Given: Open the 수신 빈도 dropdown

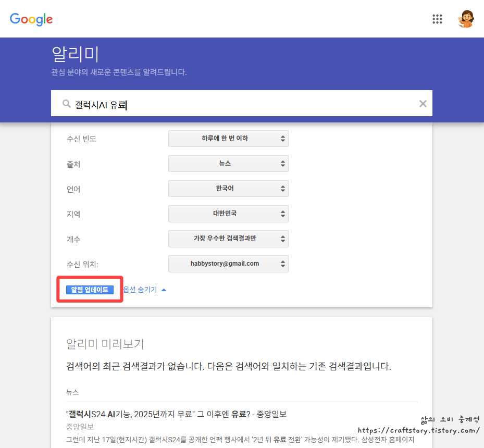Looking at the screenshot, I should [228, 139].
